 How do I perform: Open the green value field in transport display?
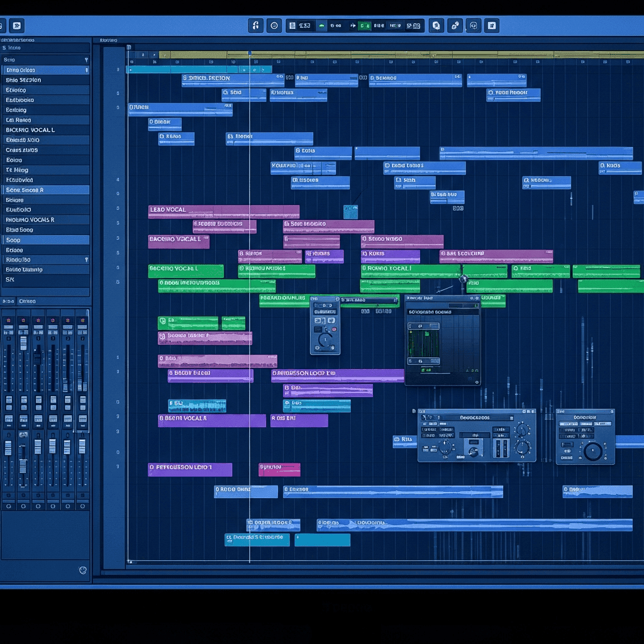tap(364, 25)
